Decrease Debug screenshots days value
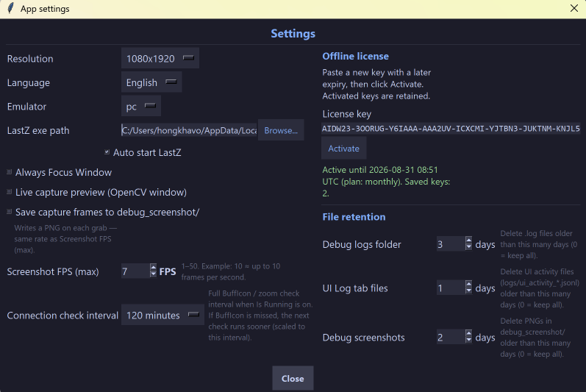586x392 pixels. [x=468, y=341]
